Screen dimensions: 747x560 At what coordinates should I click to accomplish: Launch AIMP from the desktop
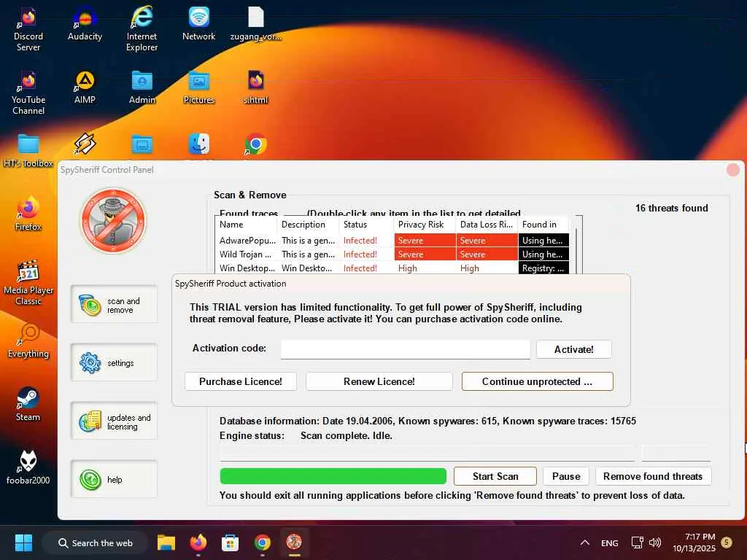[85, 87]
